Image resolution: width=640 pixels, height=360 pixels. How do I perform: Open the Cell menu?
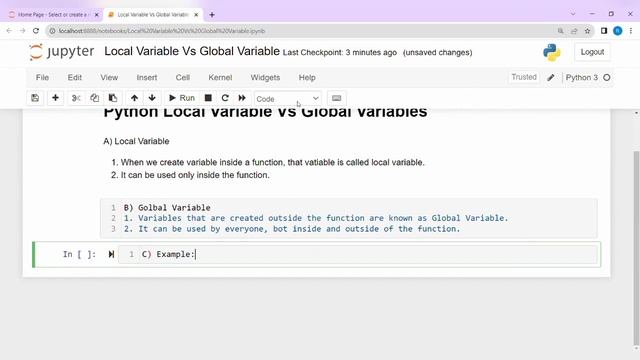[182, 78]
